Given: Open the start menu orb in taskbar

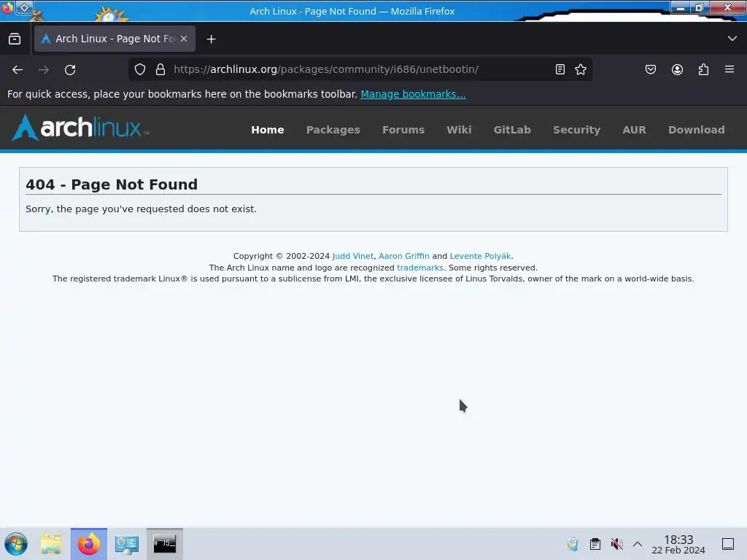Looking at the screenshot, I should [16, 544].
